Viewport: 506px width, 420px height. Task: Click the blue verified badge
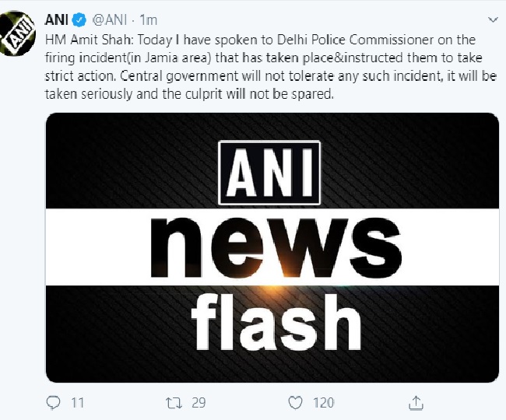(x=79, y=19)
